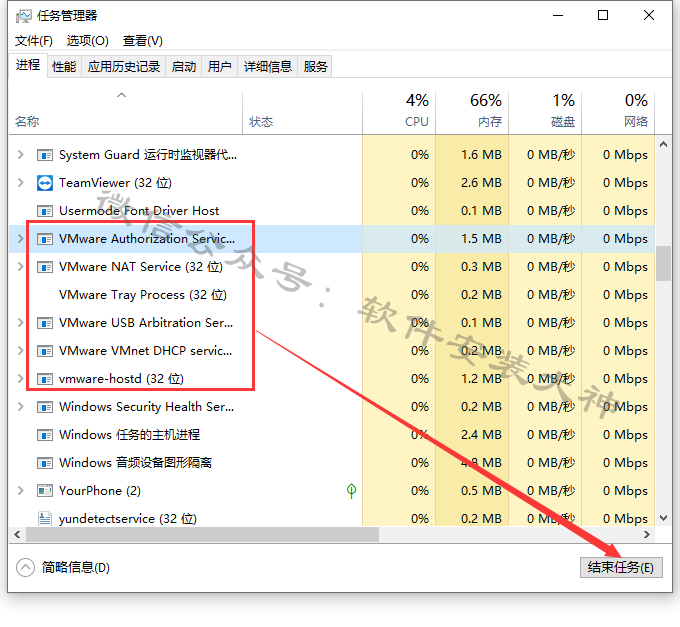Select the VMware NAT Service (32 位) row name
Screen dimensions: 680x627
(x=141, y=267)
